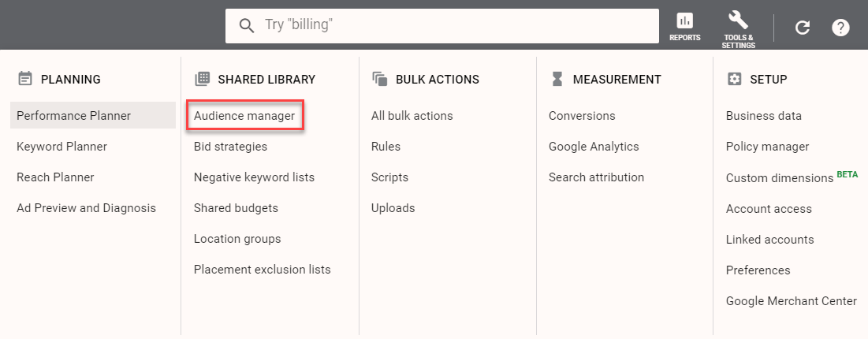Click the Tools & Settings wrench icon
Screen dimensions: 868x339
[738, 20]
